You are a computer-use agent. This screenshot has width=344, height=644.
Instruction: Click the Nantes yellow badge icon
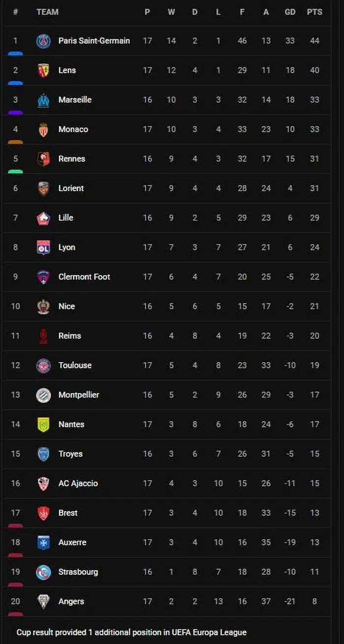(43, 425)
